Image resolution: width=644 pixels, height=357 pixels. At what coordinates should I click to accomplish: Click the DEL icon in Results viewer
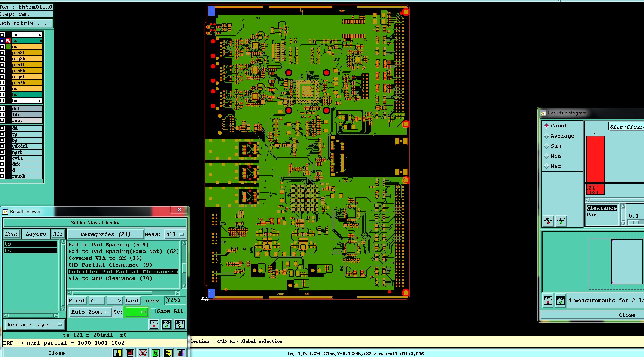coord(154,324)
